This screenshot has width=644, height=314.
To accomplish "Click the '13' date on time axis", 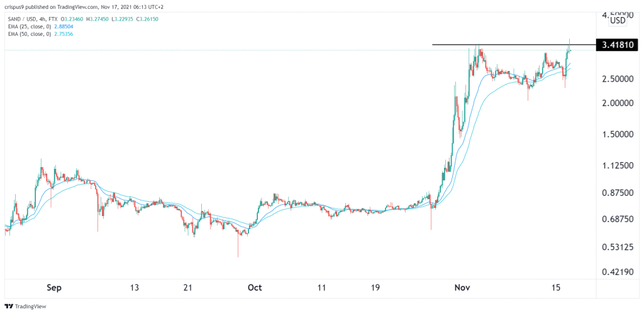I will [x=135, y=288].
